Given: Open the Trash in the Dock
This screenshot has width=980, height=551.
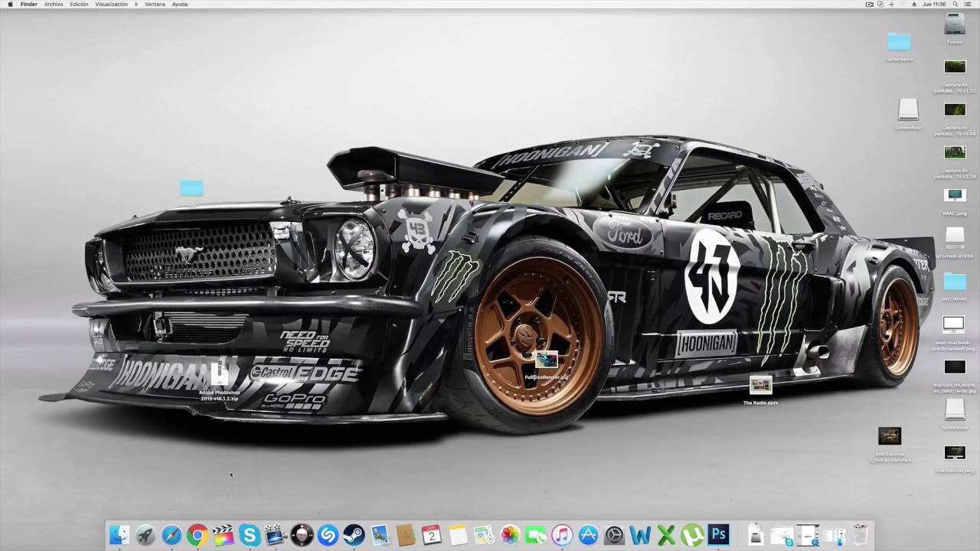Looking at the screenshot, I should tap(860, 535).
